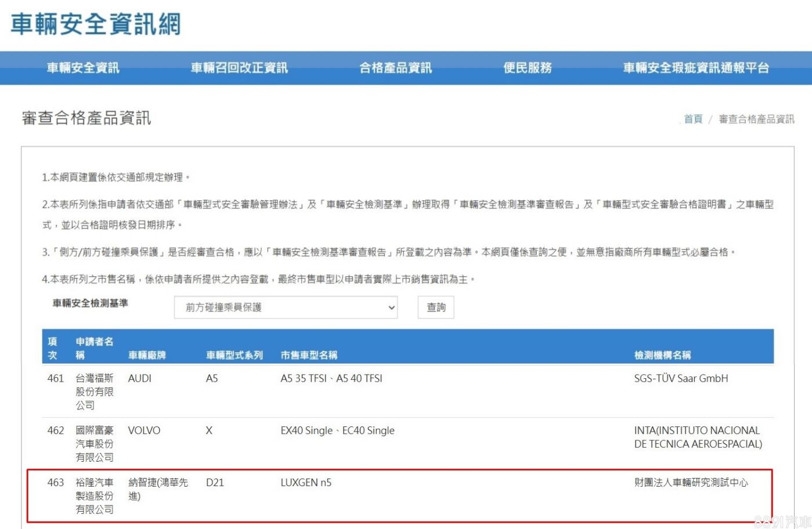
Task: Click EX40 Single、EC40 Single cell
Action: (x=337, y=430)
